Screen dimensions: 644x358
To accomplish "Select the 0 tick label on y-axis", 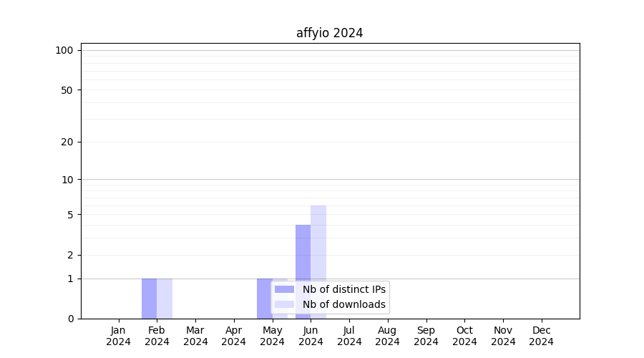I will tap(70, 319).
